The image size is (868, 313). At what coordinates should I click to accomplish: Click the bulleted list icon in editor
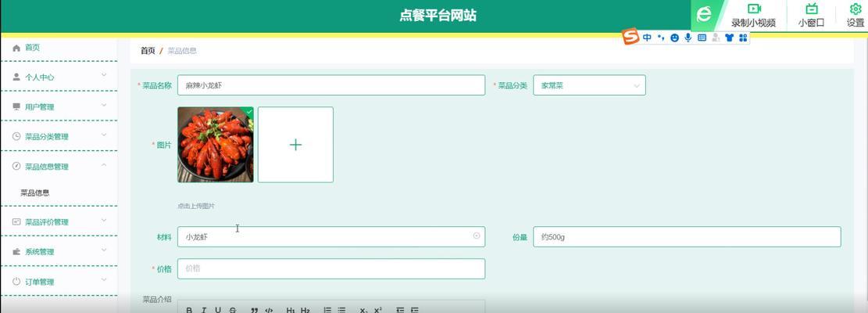(341, 310)
